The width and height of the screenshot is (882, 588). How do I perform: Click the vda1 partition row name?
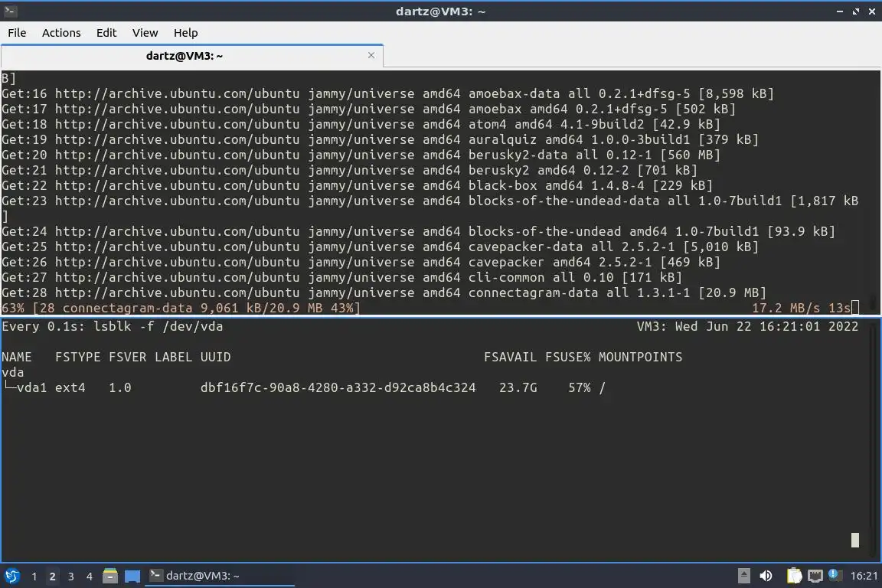(31, 387)
